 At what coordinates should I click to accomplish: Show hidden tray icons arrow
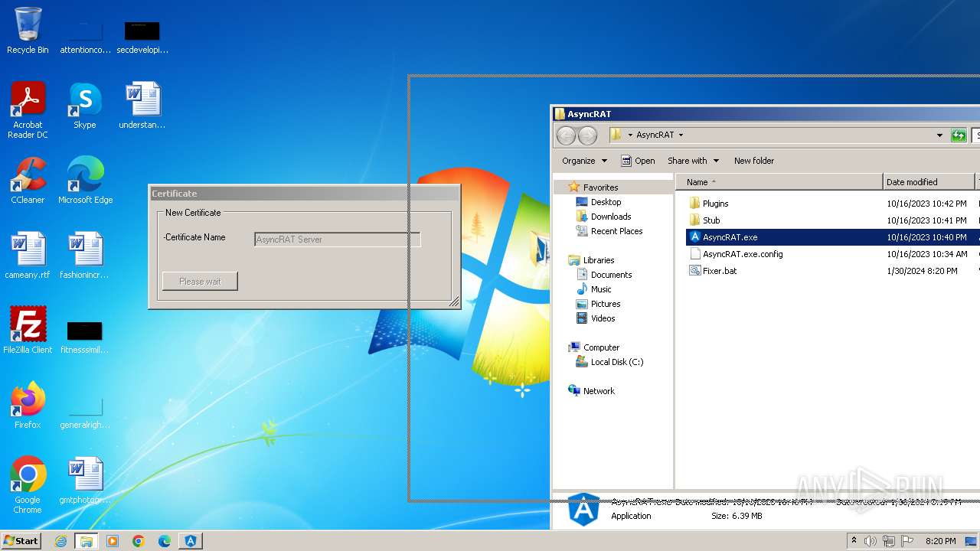point(854,541)
